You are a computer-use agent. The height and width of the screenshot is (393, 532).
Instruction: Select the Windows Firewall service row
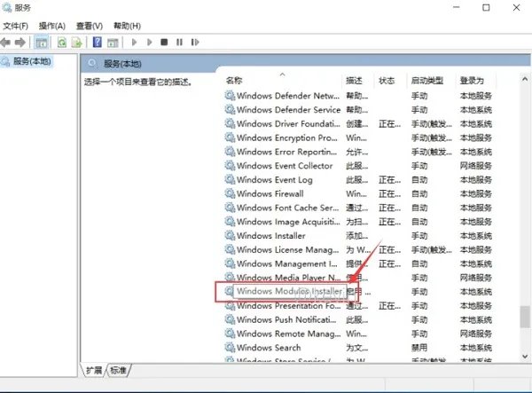(270, 193)
